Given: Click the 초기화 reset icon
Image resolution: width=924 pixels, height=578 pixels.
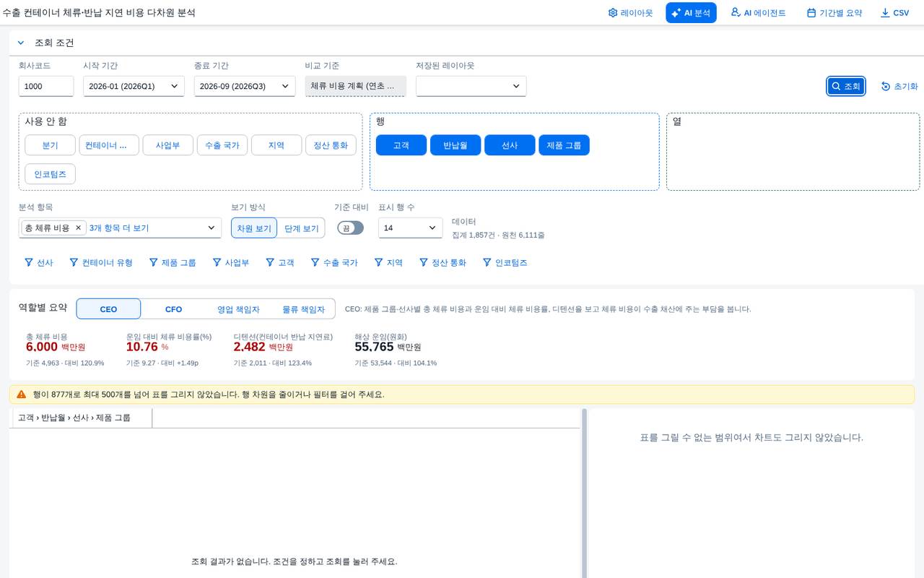Looking at the screenshot, I should 886,86.
